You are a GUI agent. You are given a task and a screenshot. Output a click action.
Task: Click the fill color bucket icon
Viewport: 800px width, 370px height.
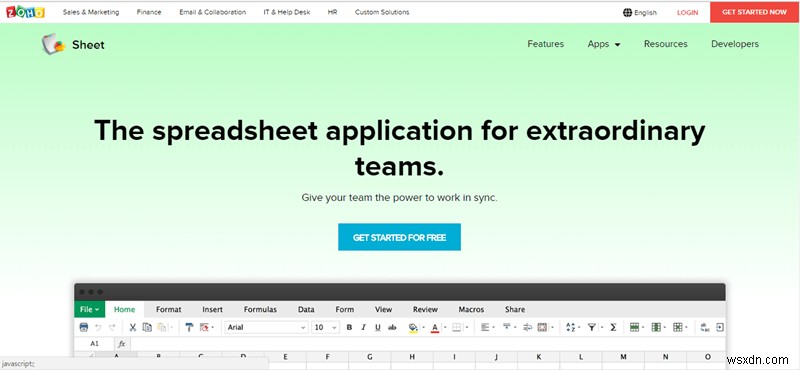(413, 327)
